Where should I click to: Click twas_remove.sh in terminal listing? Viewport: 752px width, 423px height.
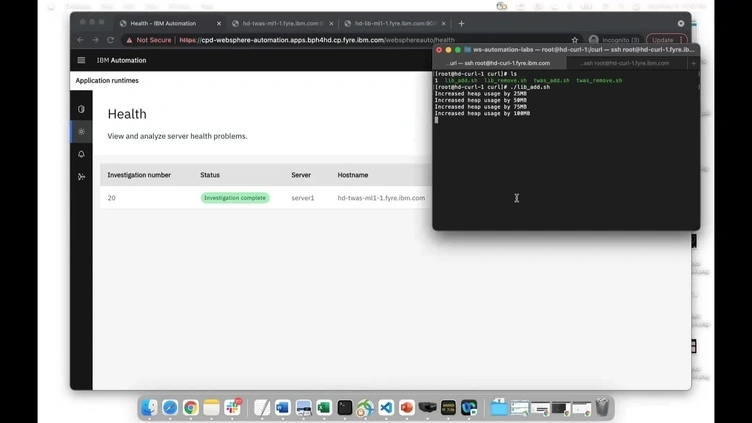[599, 81]
